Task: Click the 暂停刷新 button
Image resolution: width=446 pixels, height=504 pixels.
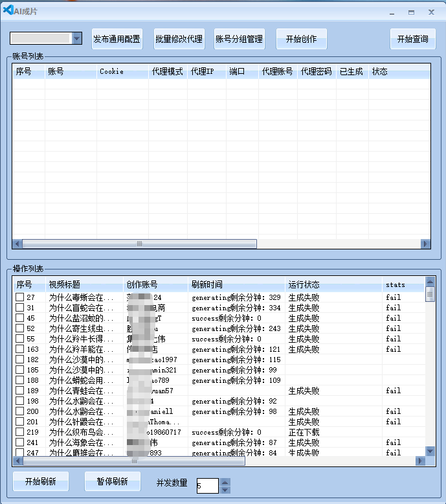Action: [113, 481]
